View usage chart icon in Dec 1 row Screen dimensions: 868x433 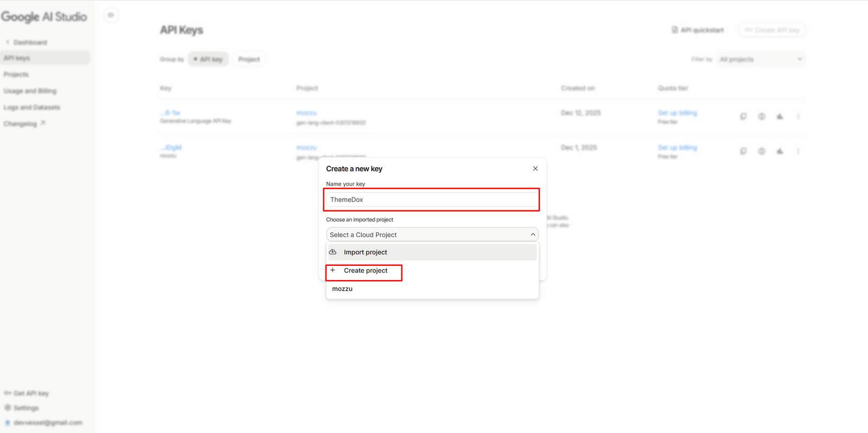coord(780,151)
